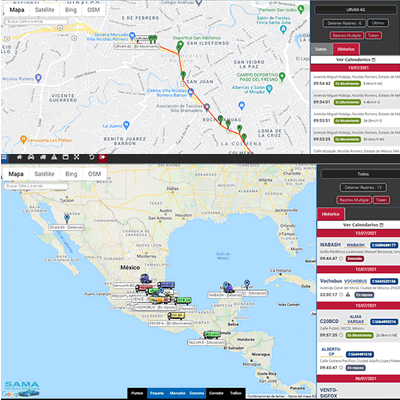Viewport: 400px width, 400px height.
Task: Click the car icon in the dark toolbar
Action: click(x=31, y=157)
